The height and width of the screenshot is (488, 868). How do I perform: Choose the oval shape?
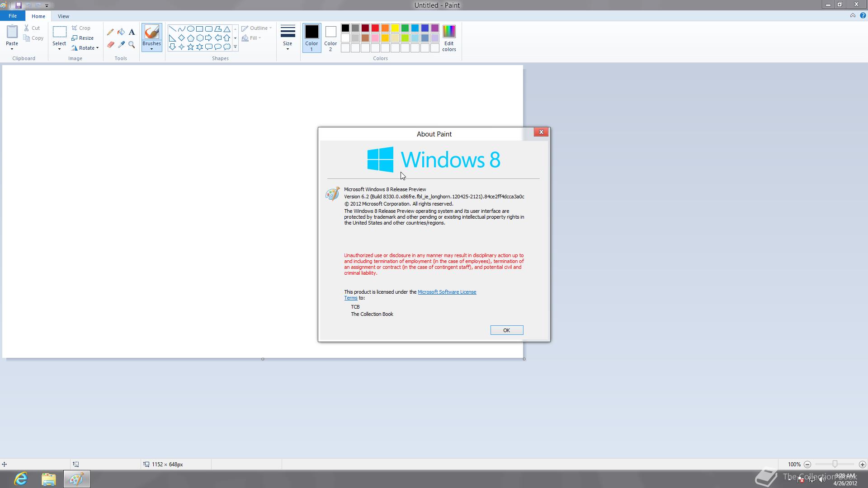pos(190,28)
